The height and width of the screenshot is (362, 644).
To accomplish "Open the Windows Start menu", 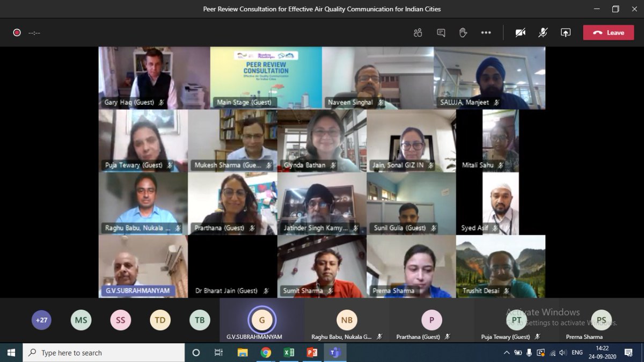I will (11, 353).
